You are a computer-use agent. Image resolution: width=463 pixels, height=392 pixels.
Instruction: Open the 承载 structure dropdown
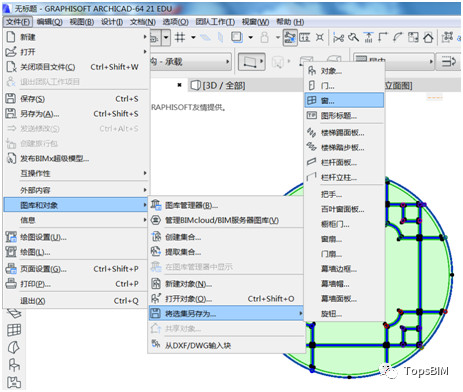[191, 62]
